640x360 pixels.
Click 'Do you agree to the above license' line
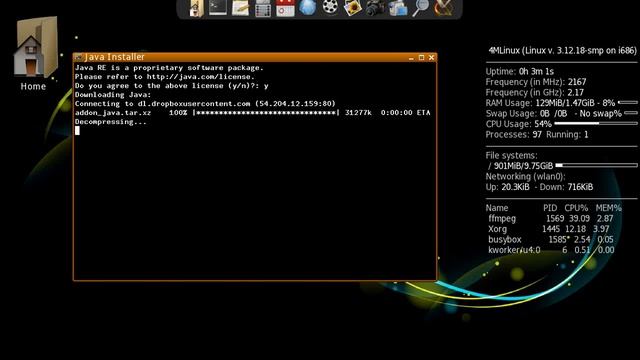click(171, 86)
